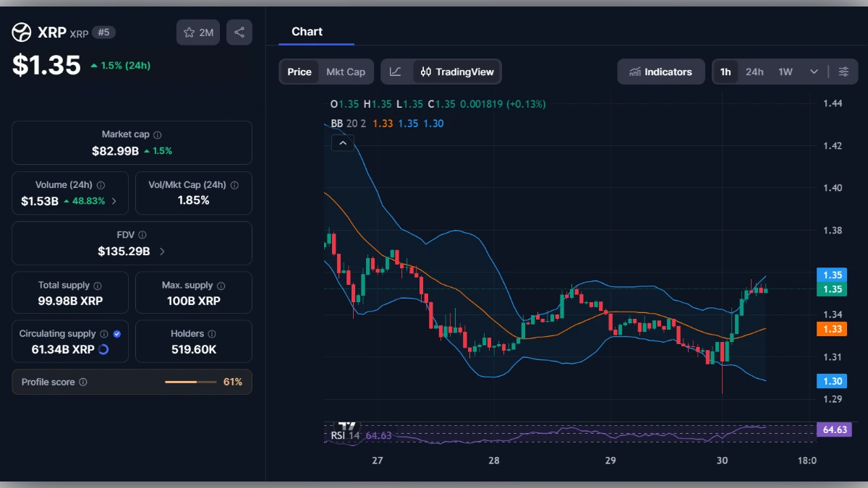
Task: Click the Profile score progress bar
Action: (x=190, y=382)
